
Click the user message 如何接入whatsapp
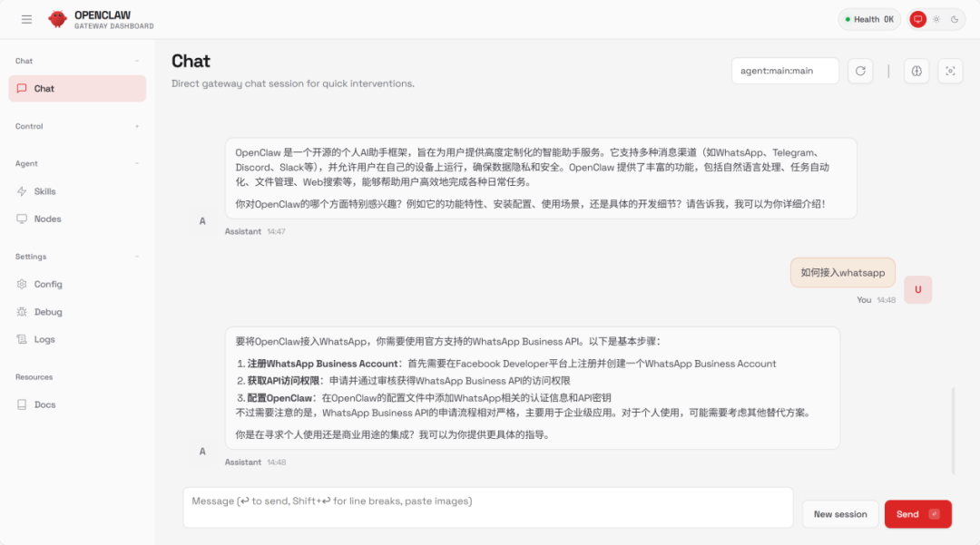(842, 273)
